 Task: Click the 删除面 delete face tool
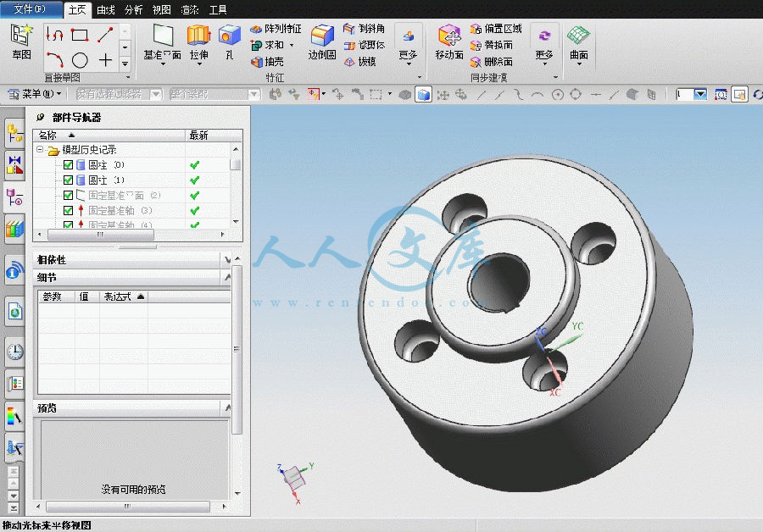click(492, 62)
